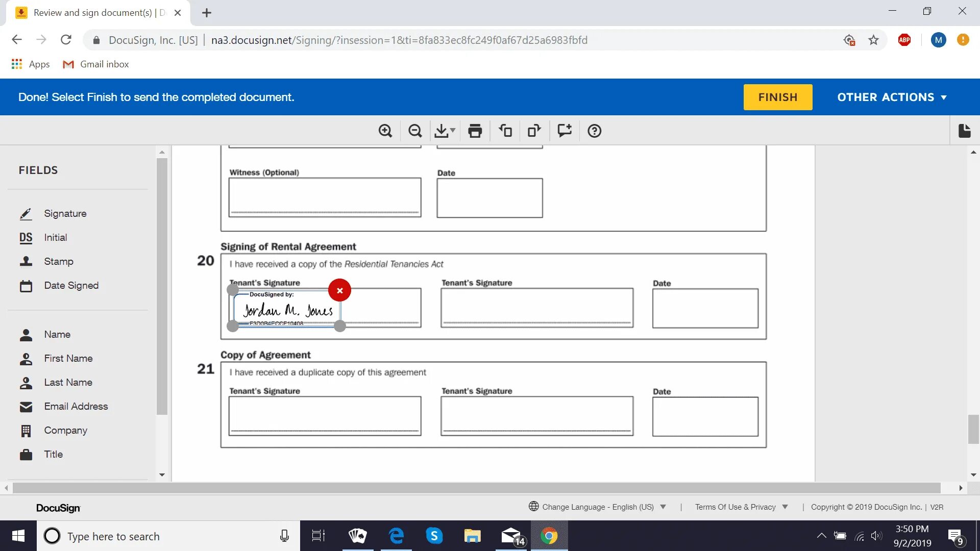Rotate document counterclockwise icon
The width and height of the screenshot is (980, 551).
[x=505, y=131]
